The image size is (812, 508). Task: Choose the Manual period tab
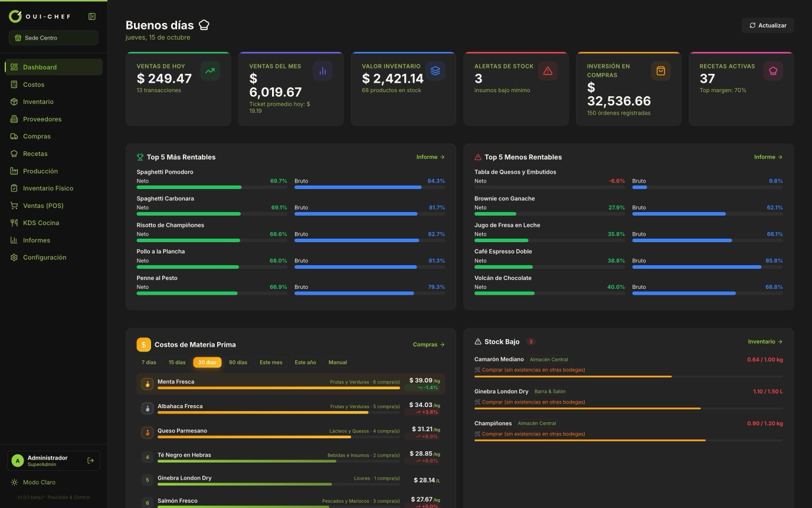tap(338, 362)
